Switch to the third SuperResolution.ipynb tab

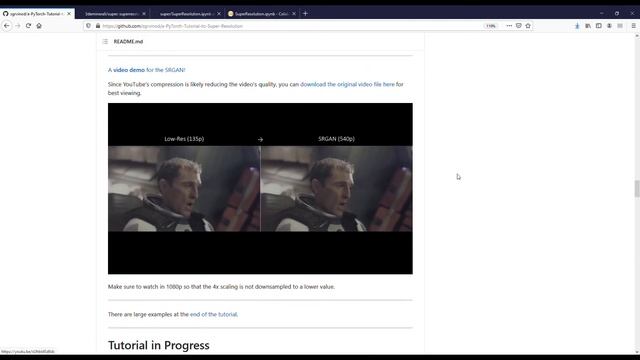click(x=186, y=14)
